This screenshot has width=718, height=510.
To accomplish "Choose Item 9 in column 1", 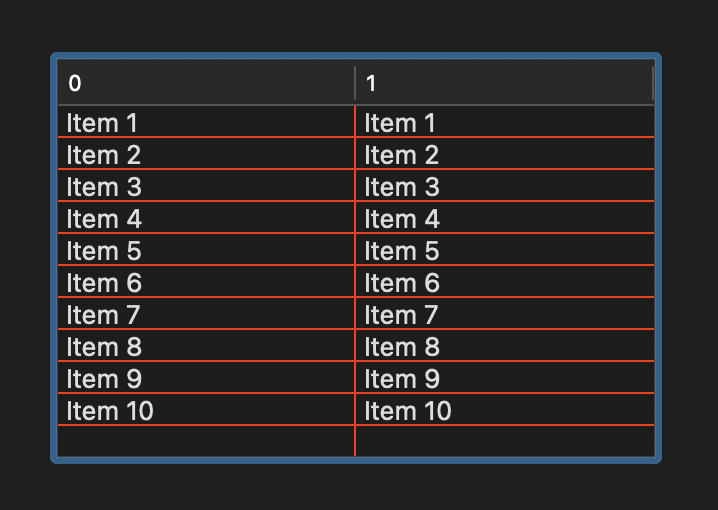I will [x=401, y=379].
